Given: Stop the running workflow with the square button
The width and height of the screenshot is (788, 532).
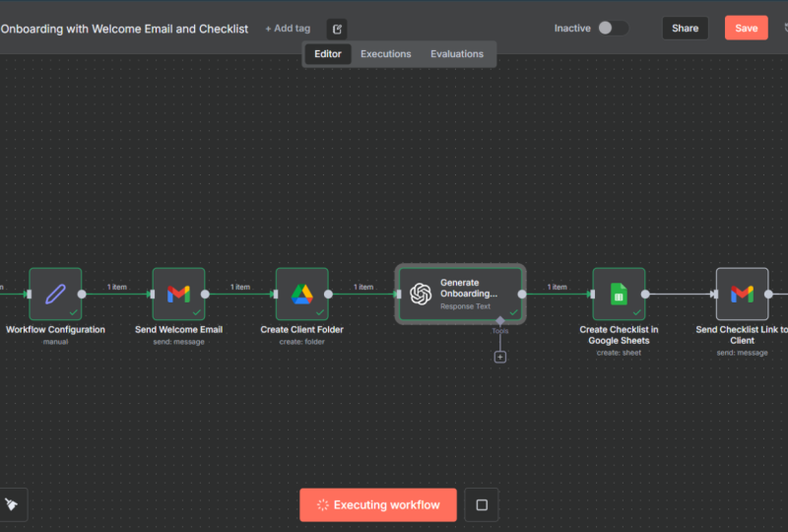Looking at the screenshot, I should (x=482, y=504).
